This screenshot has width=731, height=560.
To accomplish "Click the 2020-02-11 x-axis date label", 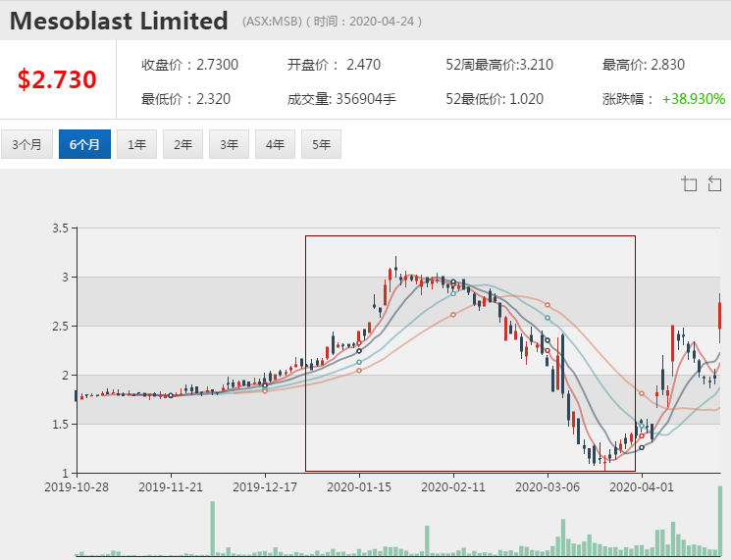I will (453, 487).
